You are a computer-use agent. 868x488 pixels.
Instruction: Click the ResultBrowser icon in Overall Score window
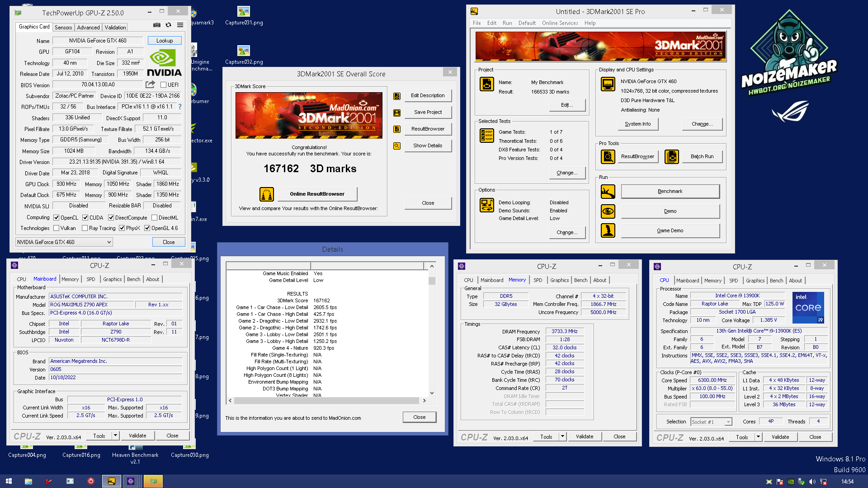click(x=397, y=129)
